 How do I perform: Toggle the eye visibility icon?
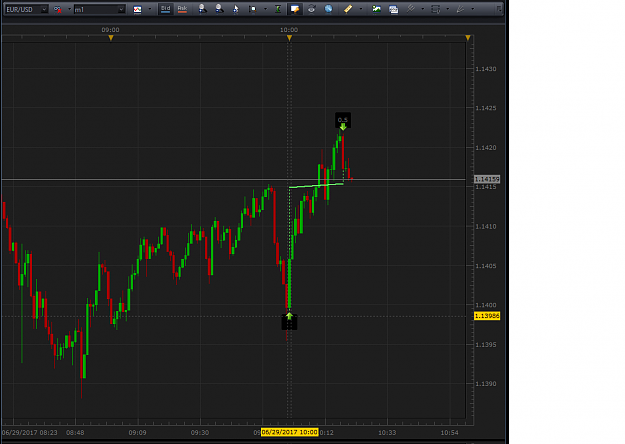(x=311, y=9)
